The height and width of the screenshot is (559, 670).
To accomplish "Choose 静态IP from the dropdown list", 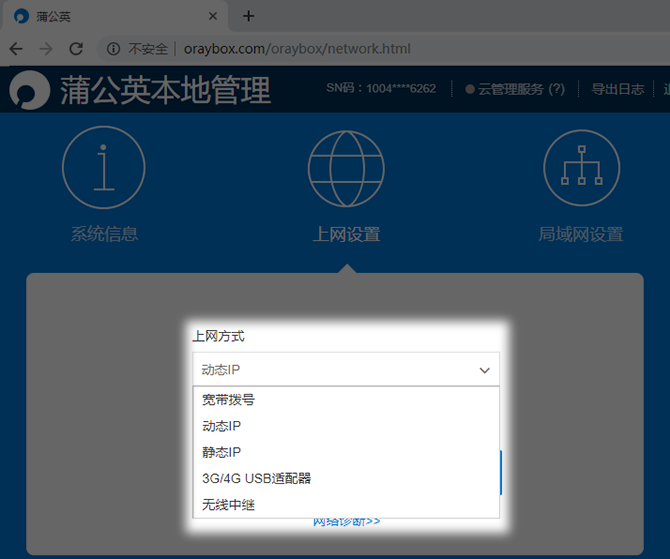I will (x=346, y=452).
